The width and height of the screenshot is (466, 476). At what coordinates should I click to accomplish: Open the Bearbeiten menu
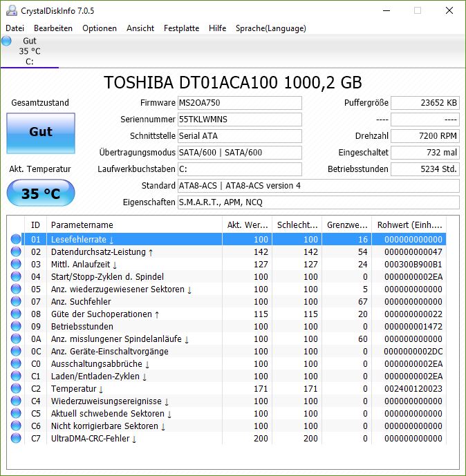pyautogui.click(x=53, y=28)
